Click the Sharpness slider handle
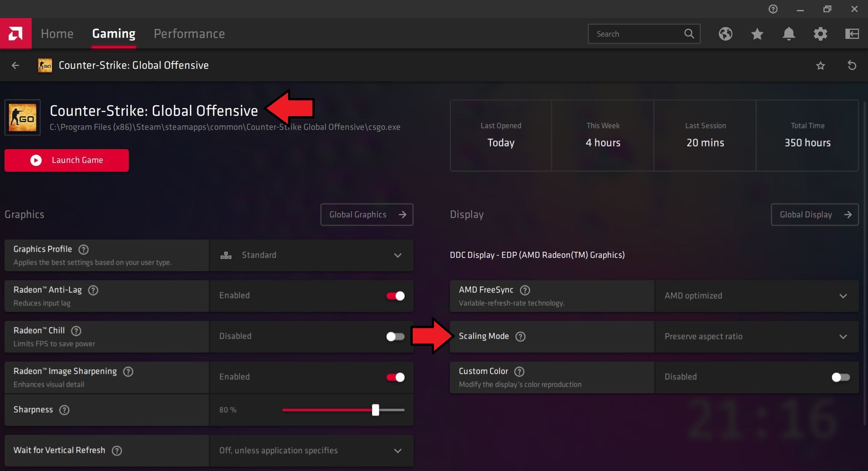This screenshot has width=868, height=471. click(x=375, y=410)
